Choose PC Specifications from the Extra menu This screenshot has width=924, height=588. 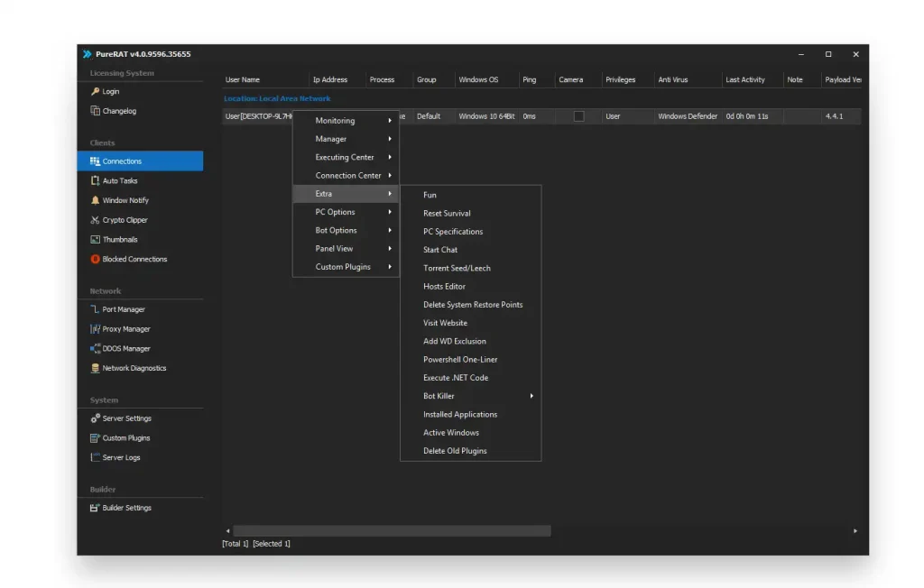click(x=453, y=232)
